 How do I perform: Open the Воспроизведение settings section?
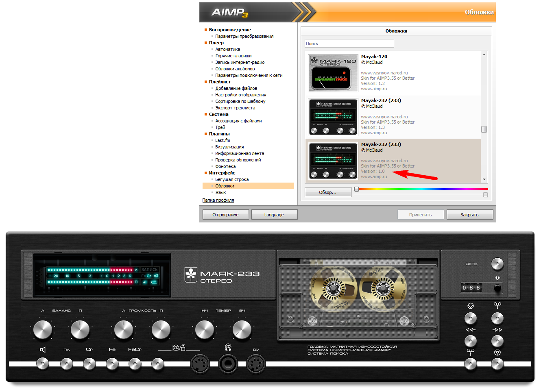230,30
